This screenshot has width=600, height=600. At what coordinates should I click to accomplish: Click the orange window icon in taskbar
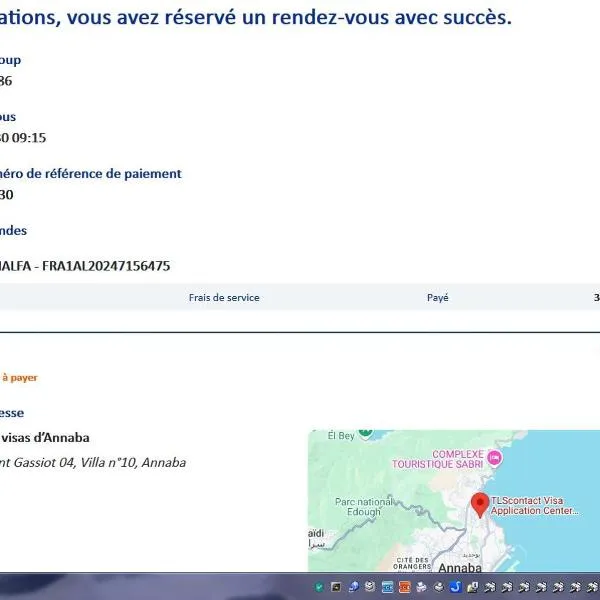pos(404,587)
